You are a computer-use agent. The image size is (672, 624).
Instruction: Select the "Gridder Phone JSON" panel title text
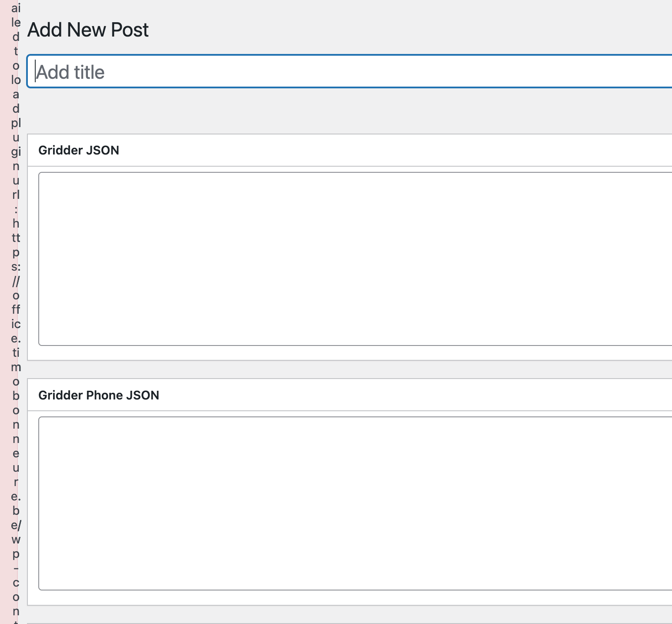99,396
